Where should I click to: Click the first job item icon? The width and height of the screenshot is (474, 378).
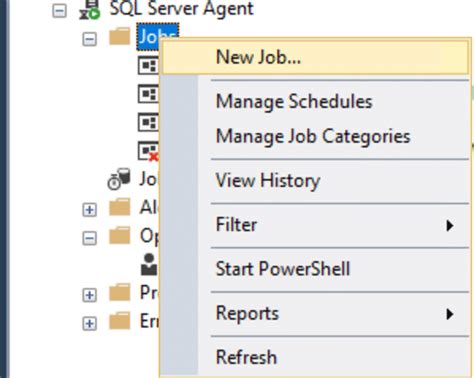[149, 66]
